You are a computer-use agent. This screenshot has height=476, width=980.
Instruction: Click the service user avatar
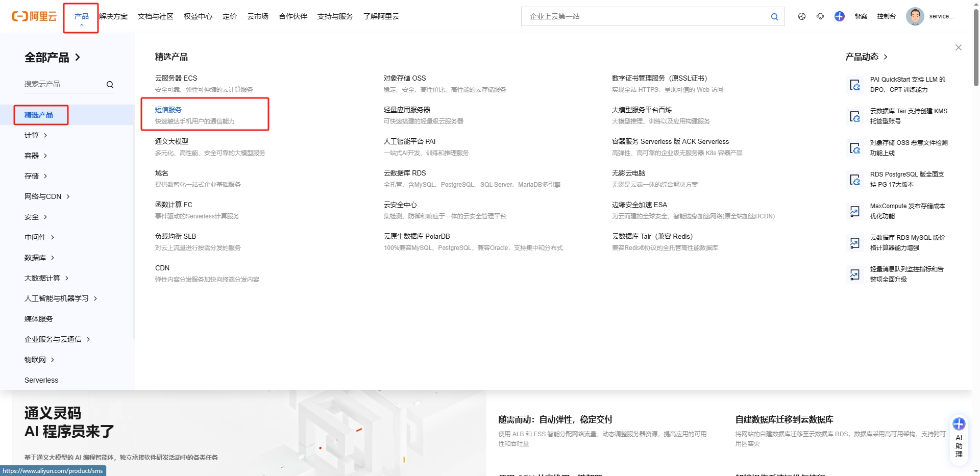(915, 16)
